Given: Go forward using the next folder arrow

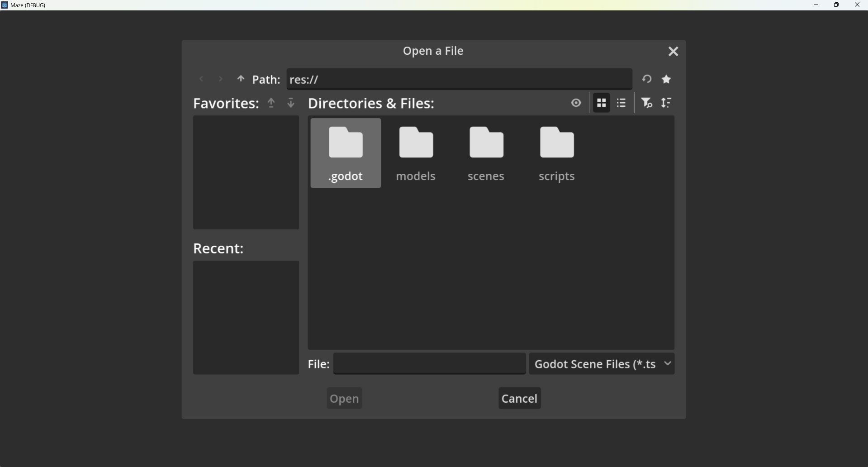Looking at the screenshot, I should coord(221,80).
